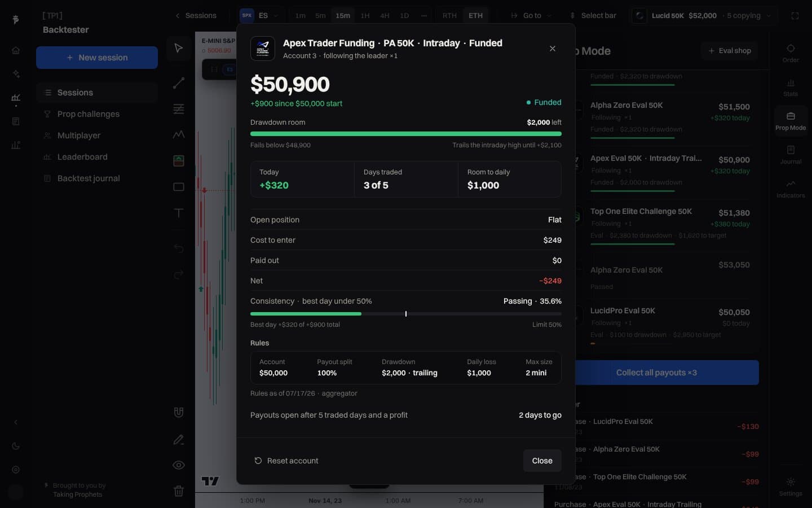Click the Drawdown room progress bar

pos(406,134)
